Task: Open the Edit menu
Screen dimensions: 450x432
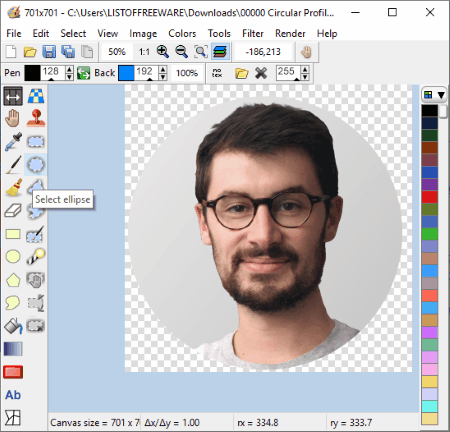Action: (x=41, y=34)
